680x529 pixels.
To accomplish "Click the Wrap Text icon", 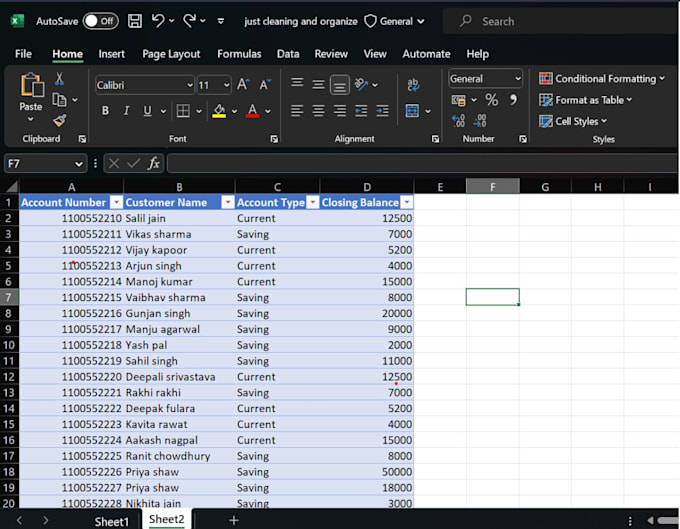I will click(413, 85).
